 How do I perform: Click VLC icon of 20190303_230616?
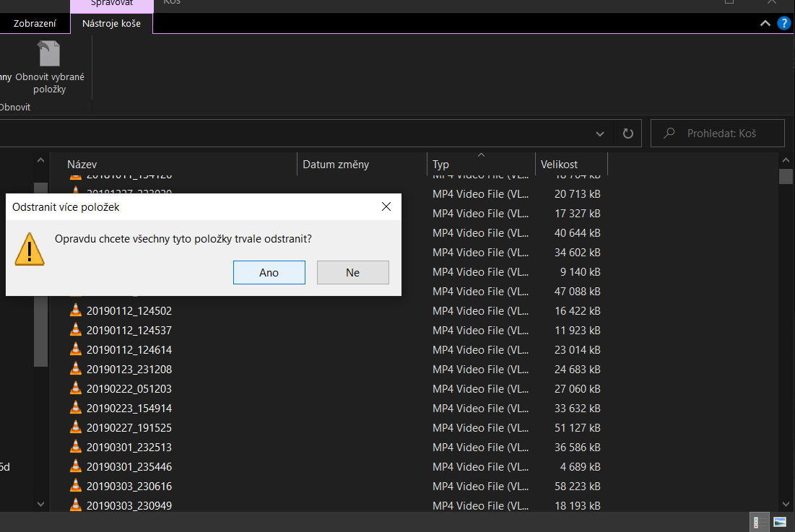(x=76, y=486)
